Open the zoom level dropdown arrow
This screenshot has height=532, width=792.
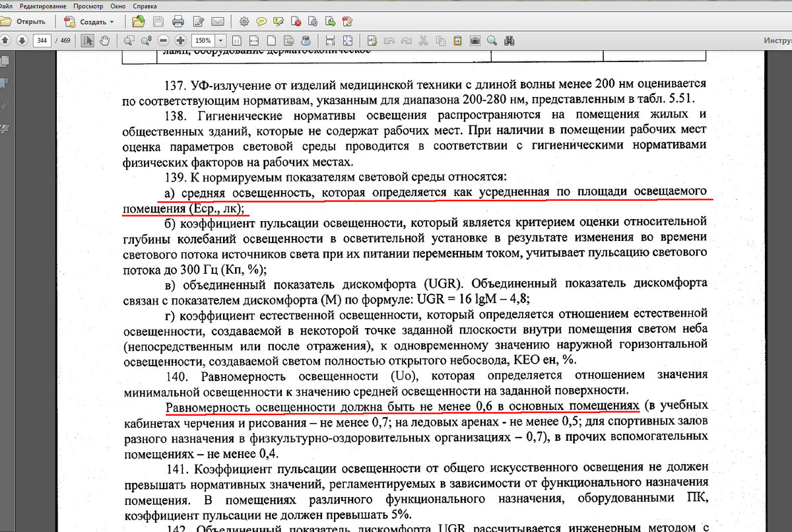click(220, 40)
